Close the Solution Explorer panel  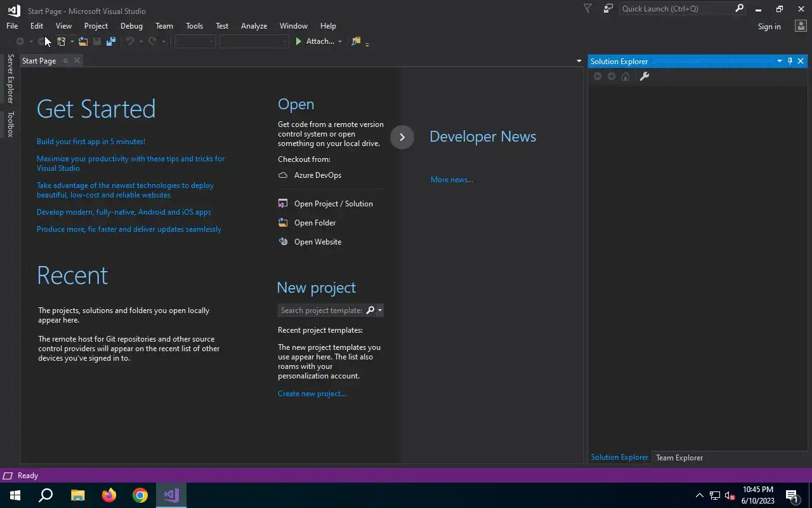click(801, 61)
